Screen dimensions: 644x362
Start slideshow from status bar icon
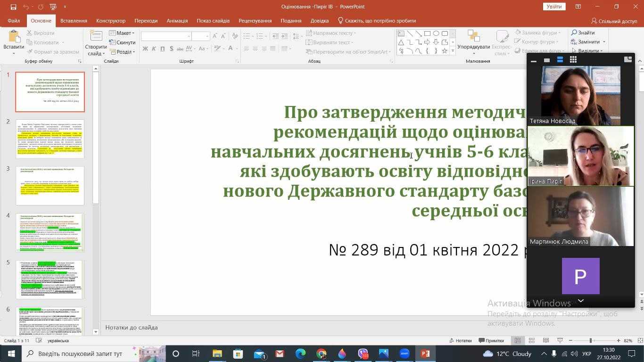click(560, 340)
